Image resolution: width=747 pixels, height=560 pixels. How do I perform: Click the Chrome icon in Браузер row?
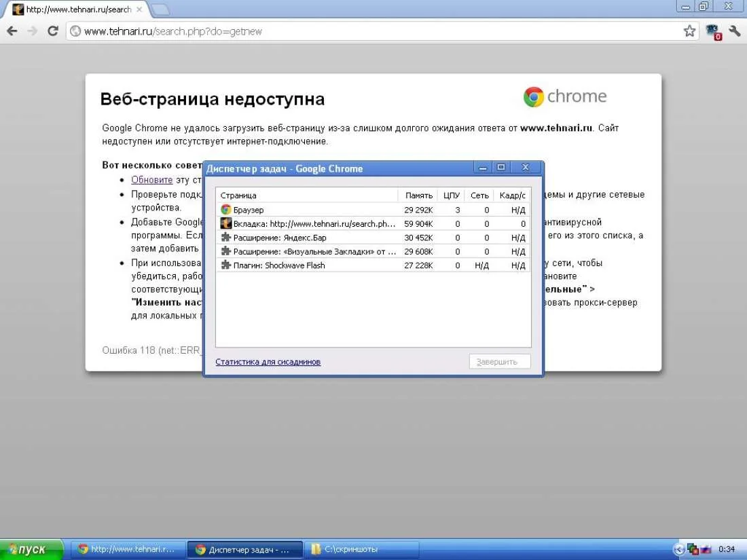click(226, 210)
